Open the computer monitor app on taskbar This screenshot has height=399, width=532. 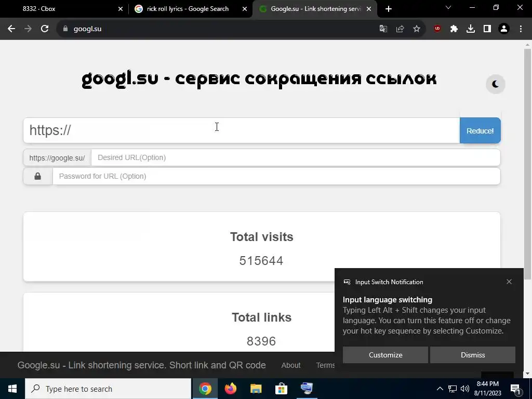(x=307, y=389)
